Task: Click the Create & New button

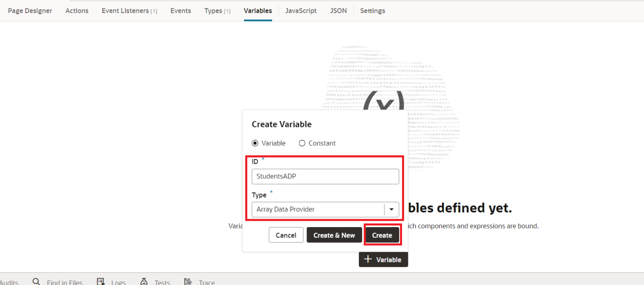Action: pos(334,235)
